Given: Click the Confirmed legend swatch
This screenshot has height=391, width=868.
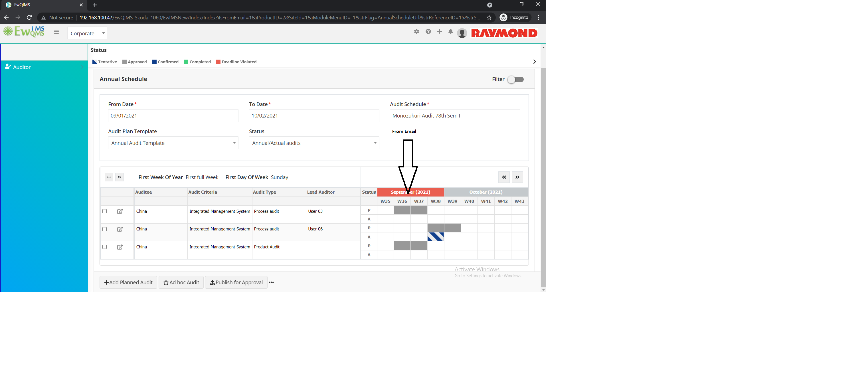Looking at the screenshot, I should click(154, 62).
